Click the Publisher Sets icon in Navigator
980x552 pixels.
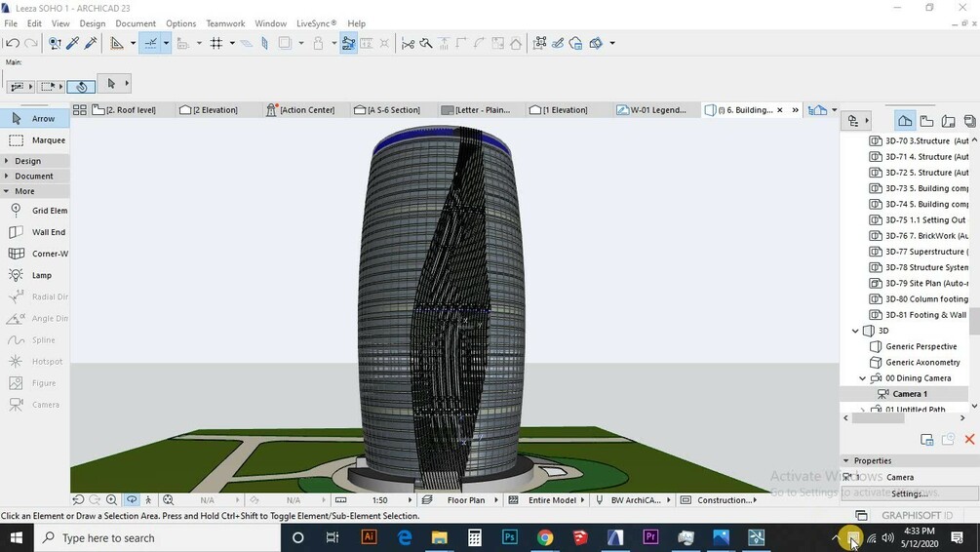[969, 121]
